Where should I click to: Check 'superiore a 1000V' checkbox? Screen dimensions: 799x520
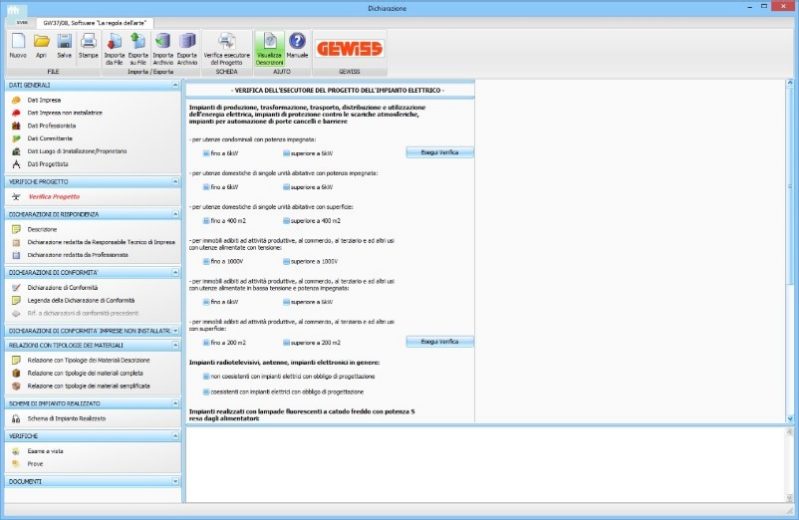(285, 261)
